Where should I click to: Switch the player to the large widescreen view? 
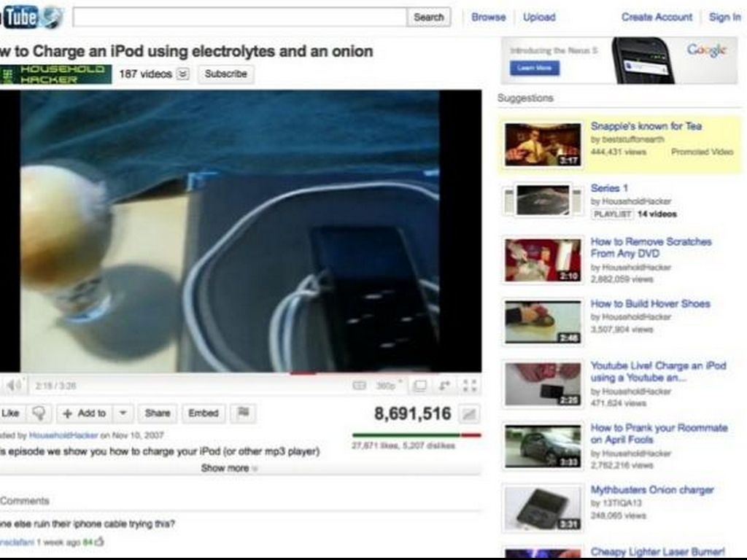(419, 385)
